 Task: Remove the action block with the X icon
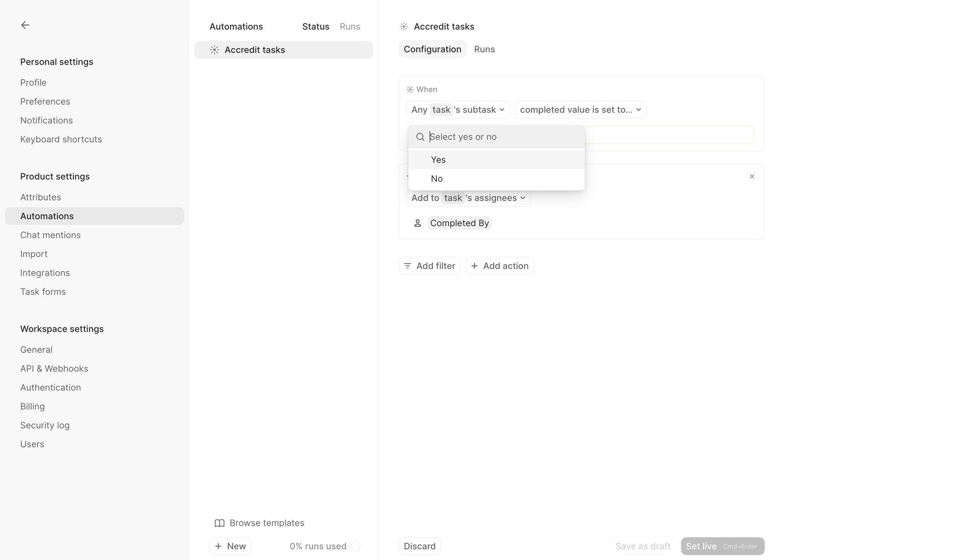[x=752, y=176]
